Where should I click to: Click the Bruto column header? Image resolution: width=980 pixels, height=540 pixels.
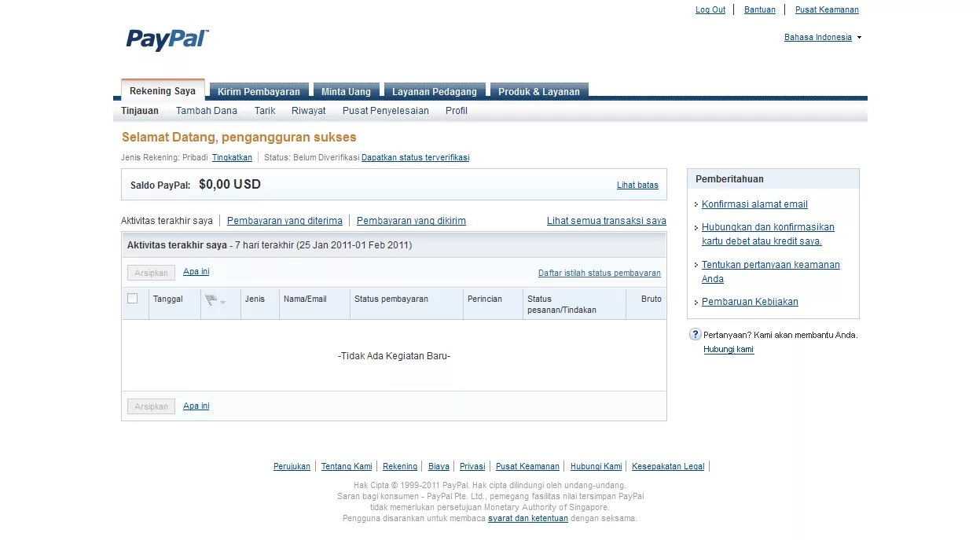coord(651,299)
